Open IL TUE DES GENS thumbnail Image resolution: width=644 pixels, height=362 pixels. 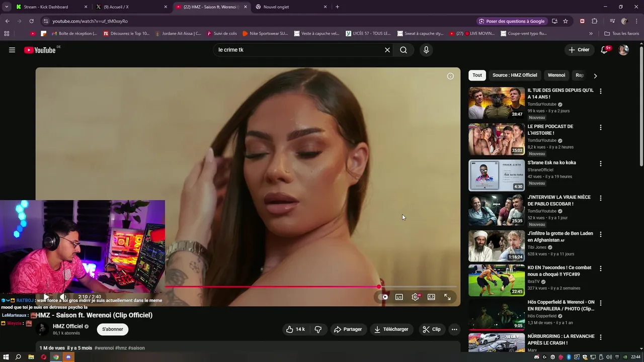click(x=497, y=103)
